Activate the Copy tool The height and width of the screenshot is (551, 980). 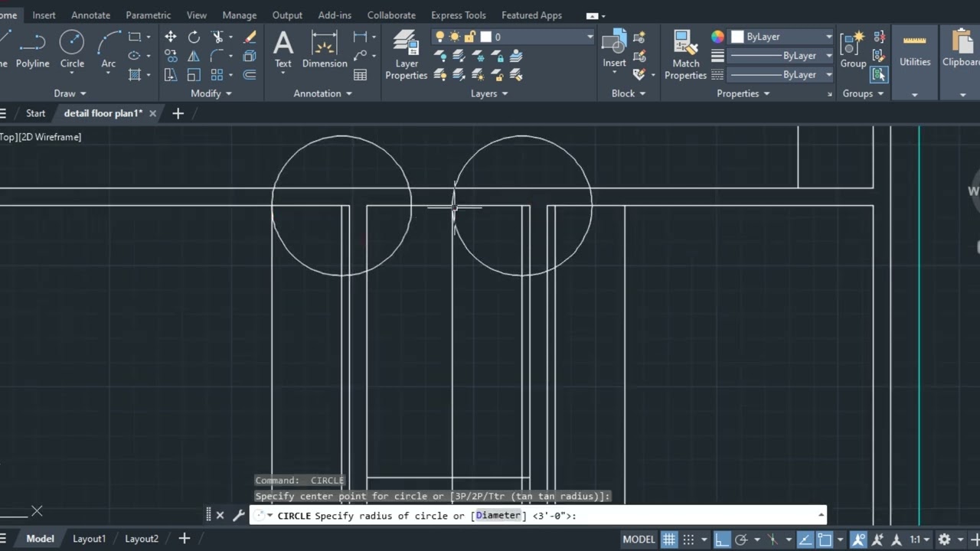tap(170, 56)
